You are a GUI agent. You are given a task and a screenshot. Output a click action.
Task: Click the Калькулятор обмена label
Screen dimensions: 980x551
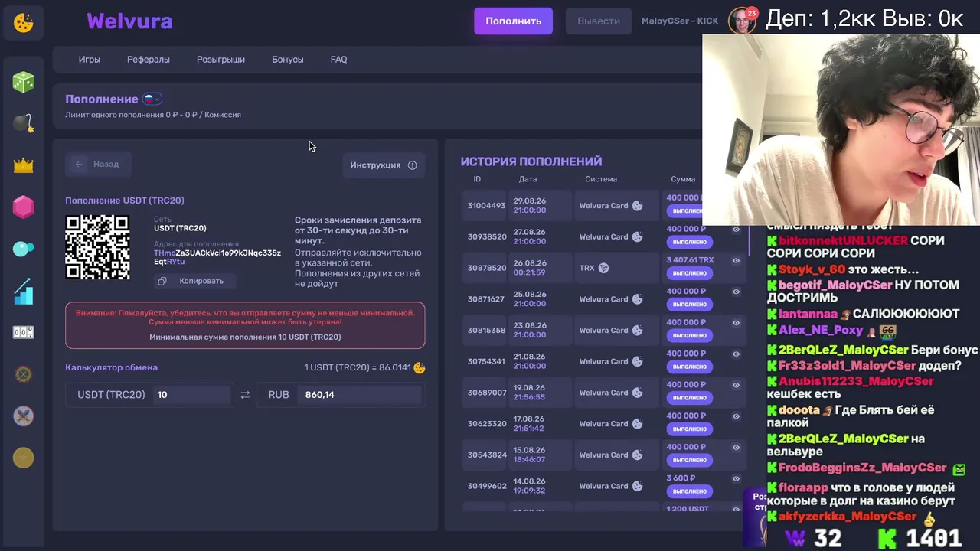click(111, 367)
